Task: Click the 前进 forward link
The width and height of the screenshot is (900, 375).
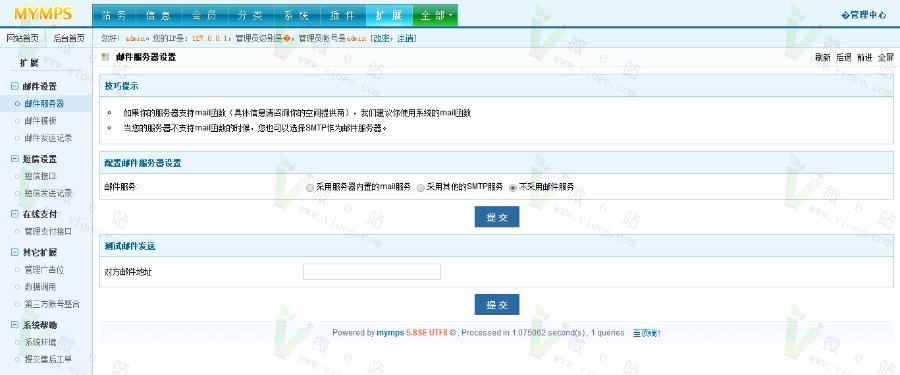Action: (864, 57)
